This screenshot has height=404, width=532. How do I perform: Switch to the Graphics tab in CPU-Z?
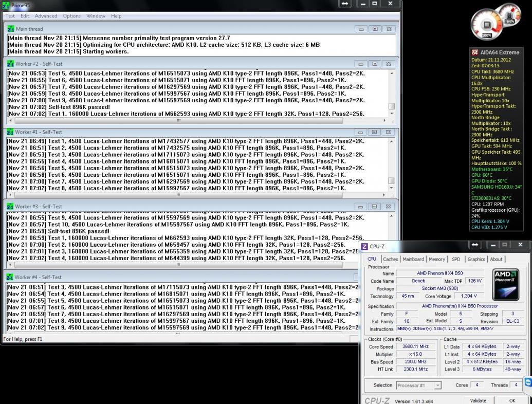click(476, 259)
